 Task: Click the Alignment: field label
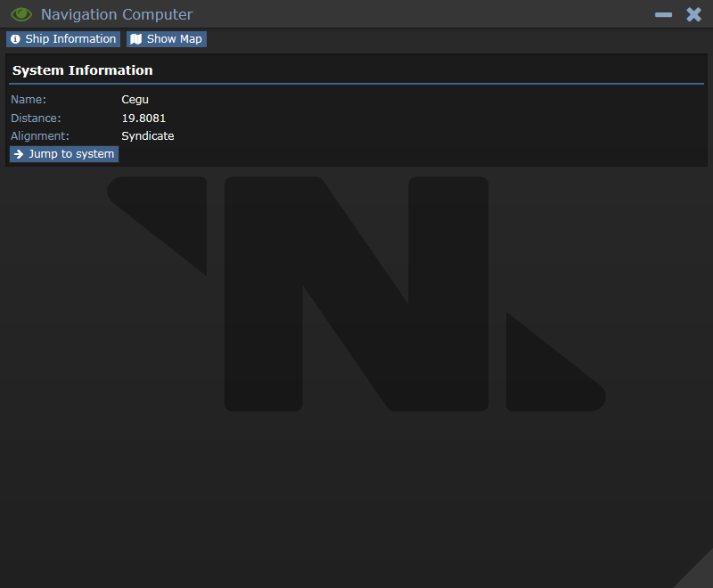coord(40,136)
